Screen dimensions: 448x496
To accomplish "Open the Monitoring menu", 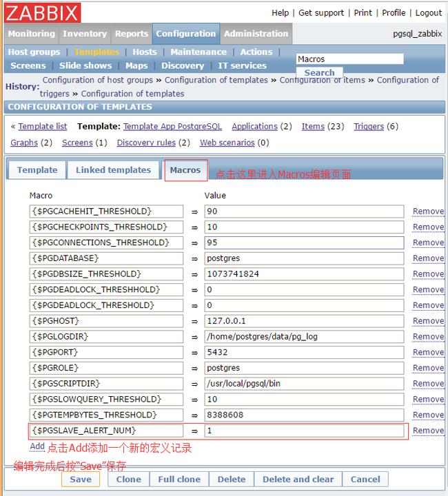I will 31,34.
